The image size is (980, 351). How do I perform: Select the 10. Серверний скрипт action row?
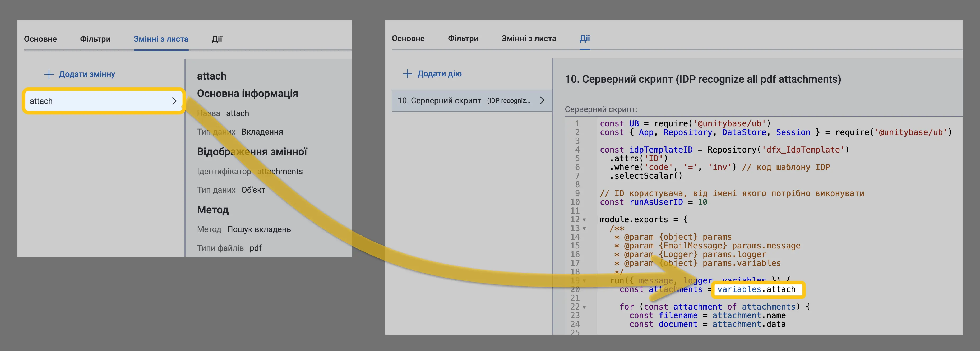[472, 101]
